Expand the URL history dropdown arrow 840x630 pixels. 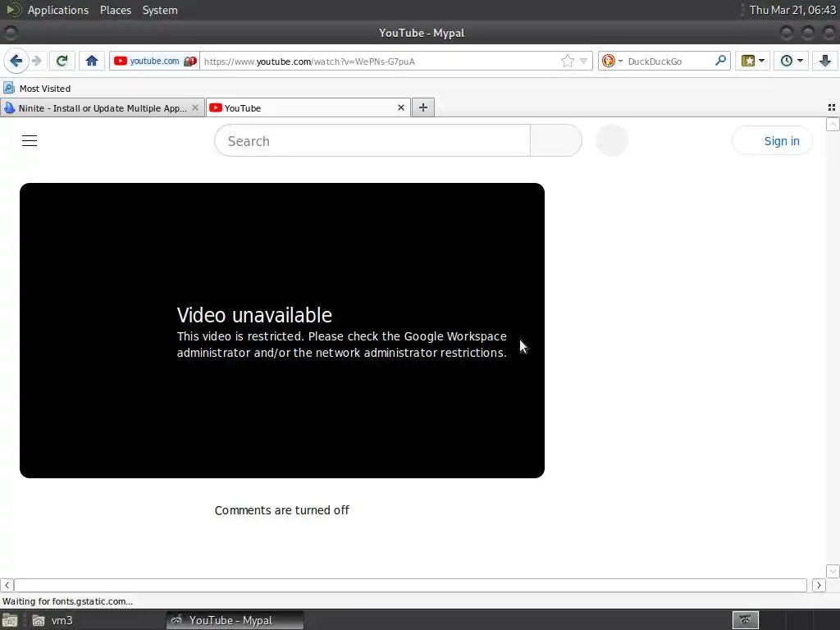(x=583, y=61)
